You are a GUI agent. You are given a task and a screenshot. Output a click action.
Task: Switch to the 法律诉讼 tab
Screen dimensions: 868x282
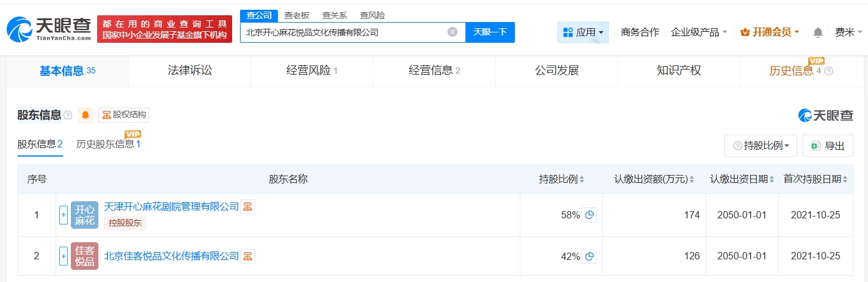click(189, 71)
